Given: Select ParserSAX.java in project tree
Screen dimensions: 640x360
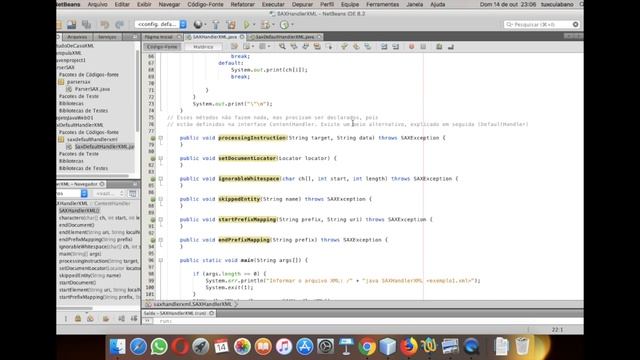Looking at the screenshot, I should (92, 89).
